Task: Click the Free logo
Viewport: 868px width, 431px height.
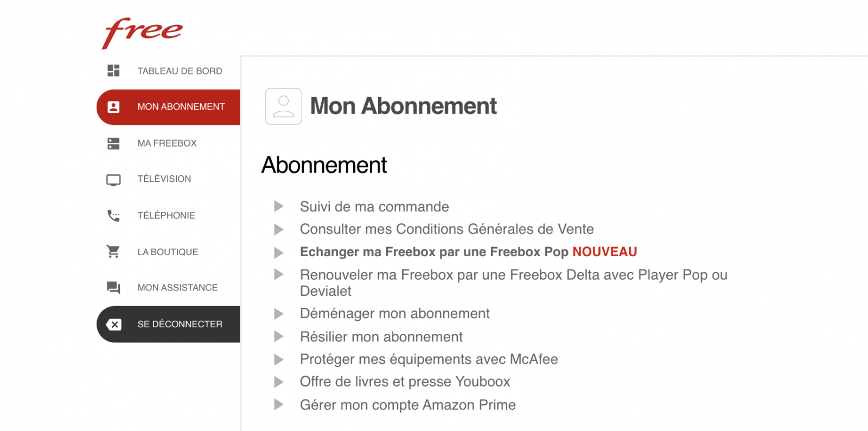Action: (142, 32)
